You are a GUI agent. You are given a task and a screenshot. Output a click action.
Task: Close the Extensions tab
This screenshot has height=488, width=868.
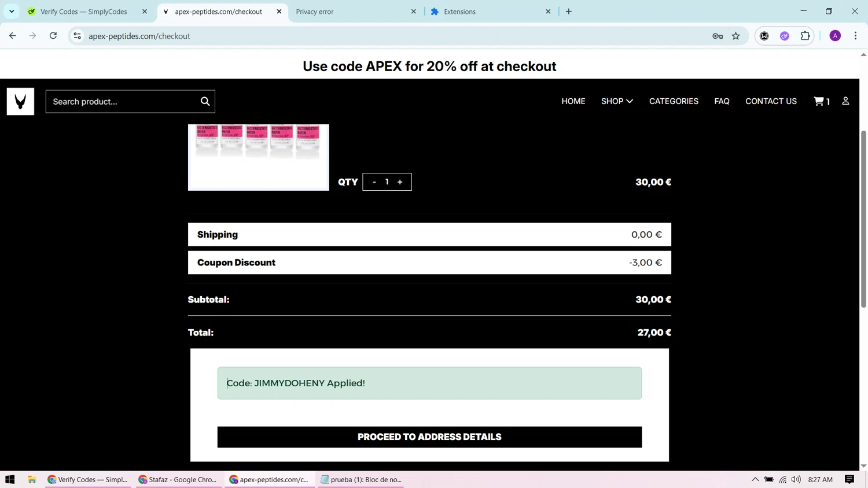tap(548, 12)
